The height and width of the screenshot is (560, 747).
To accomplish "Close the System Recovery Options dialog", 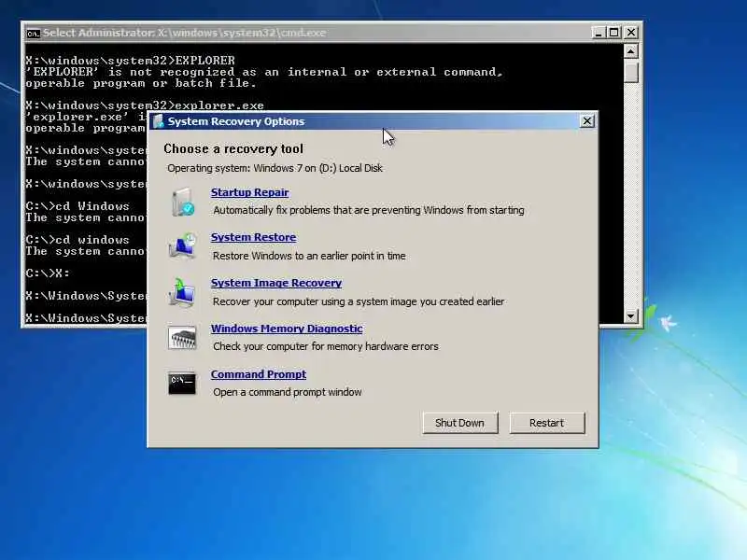I will (x=587, y=121).
